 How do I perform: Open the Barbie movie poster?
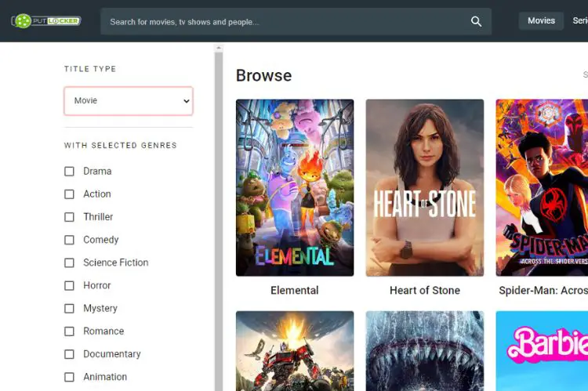click(542, 351)
